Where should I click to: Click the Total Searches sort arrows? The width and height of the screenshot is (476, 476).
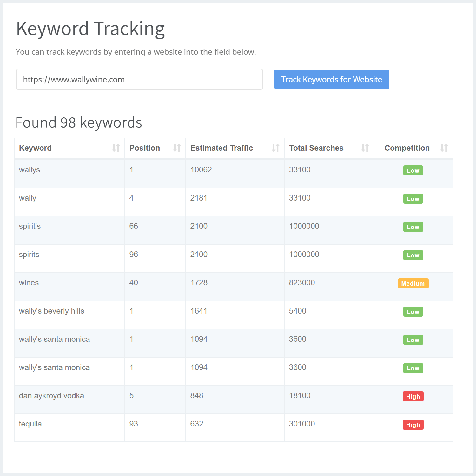point(365,148)
